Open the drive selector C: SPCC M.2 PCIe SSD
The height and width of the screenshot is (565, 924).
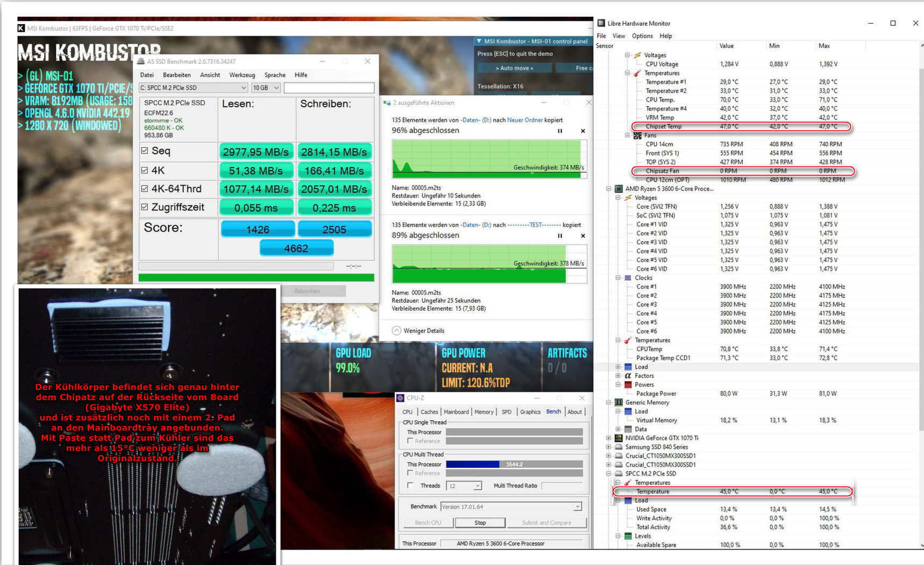tap(194, 88)
